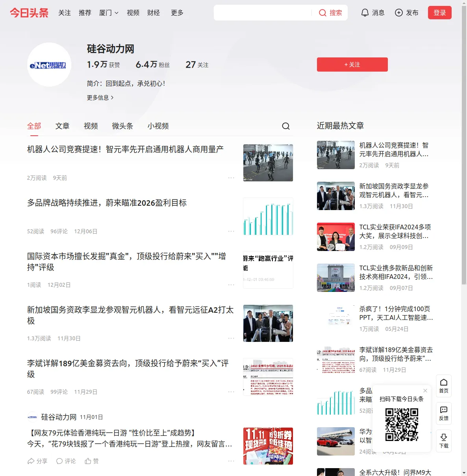Viewport: 467px width, 476px height.
Task: Follow account with + 关注 button
Action: 352,65
